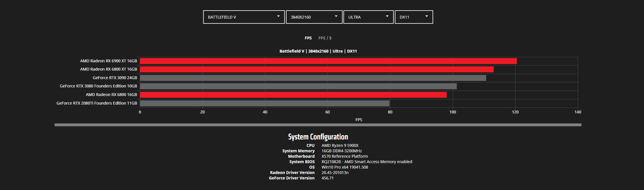Screen dimensions: 644x190
Task: Click the AMD Radeon RX 6900 XT 16GB label
Action: click(109, 61)
